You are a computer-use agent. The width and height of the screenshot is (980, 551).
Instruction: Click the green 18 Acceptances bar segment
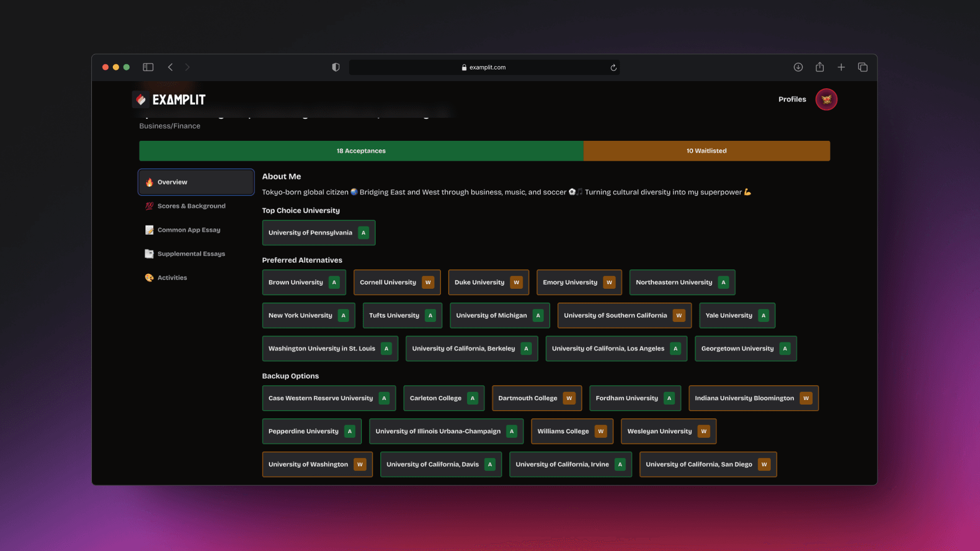click(361, 151)
